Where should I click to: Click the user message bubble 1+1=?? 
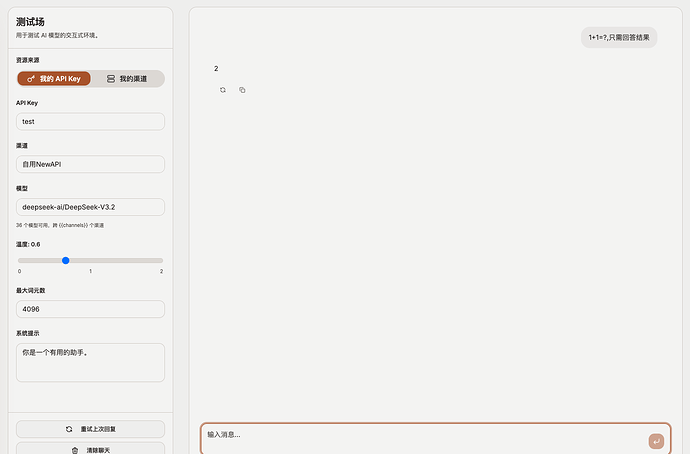[619, 37]
